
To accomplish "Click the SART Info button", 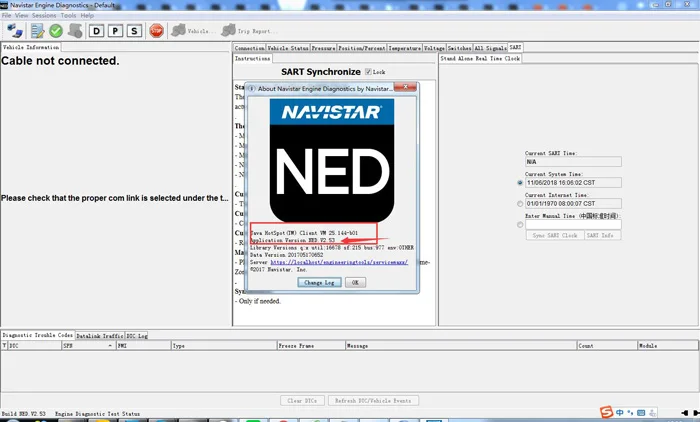I will coord(600,235).
